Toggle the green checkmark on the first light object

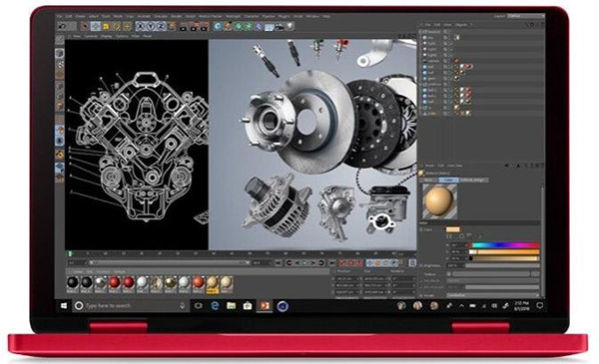coord(451,44)
